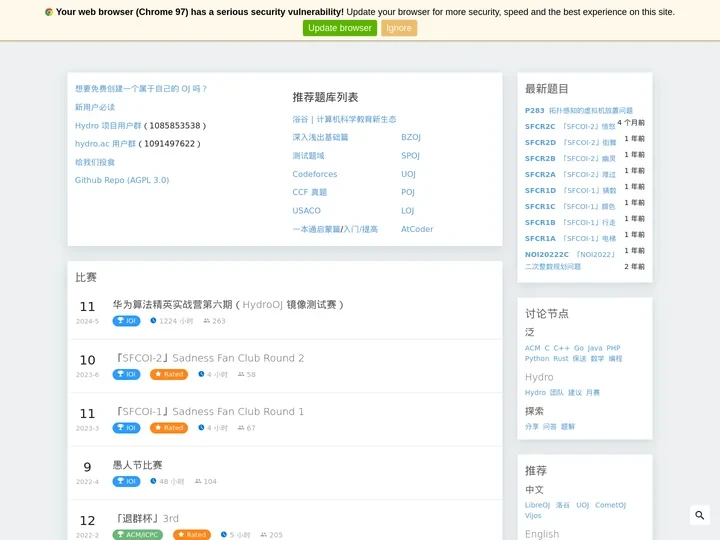Viewport: 720px width, 540px height.
Task: Go to the AtCoder problem set link
Action: click(417, 229)
